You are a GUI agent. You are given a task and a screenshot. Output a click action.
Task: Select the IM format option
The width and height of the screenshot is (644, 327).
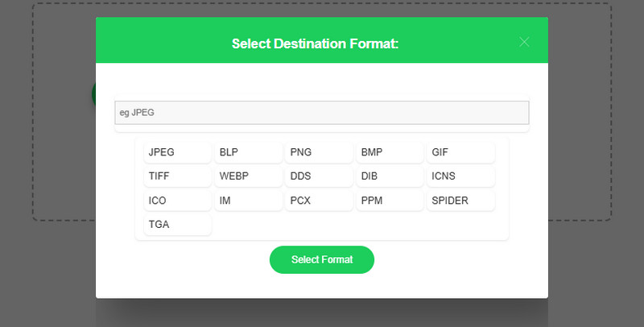[x=249, y=201]
